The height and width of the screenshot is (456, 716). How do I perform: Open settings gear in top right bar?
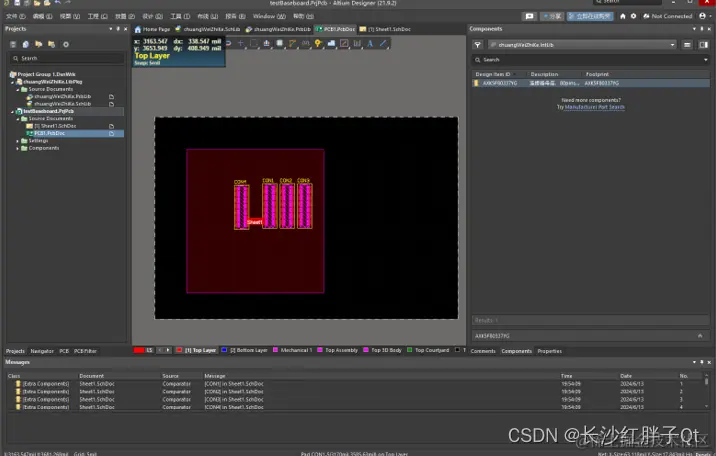633,16
